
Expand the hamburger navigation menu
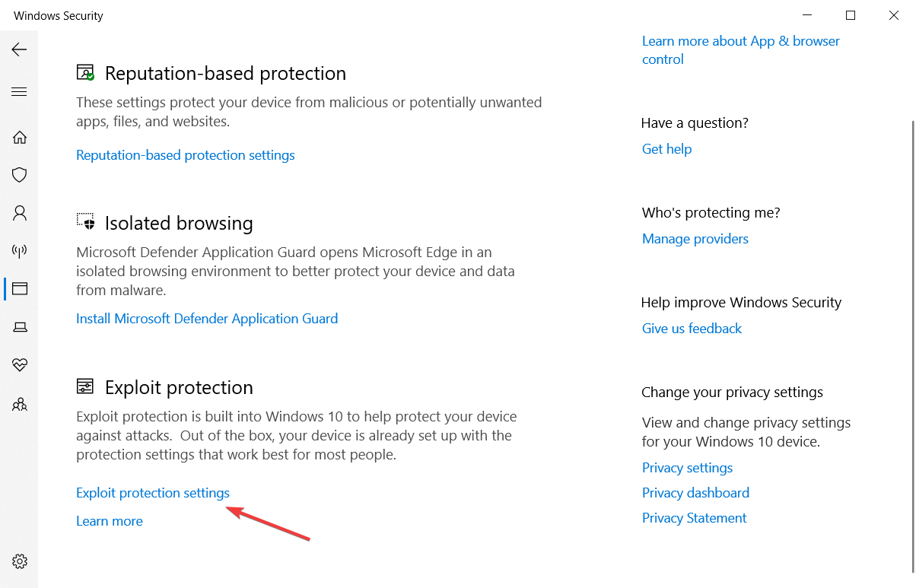pos(19,92)
